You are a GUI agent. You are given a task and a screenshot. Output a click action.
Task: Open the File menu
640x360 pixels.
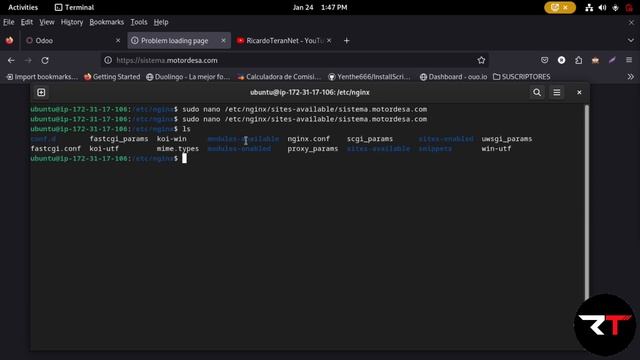click(x=9, y=22)
